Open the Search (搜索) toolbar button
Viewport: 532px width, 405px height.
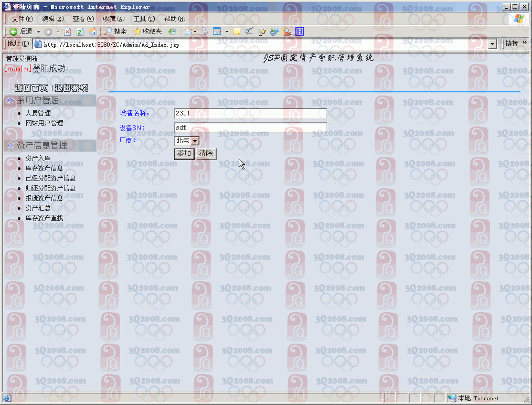pyautogui.click(x=115, y=31)
